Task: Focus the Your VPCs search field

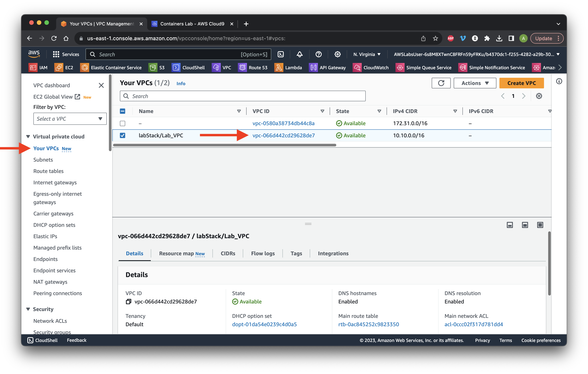Action: 242,96
